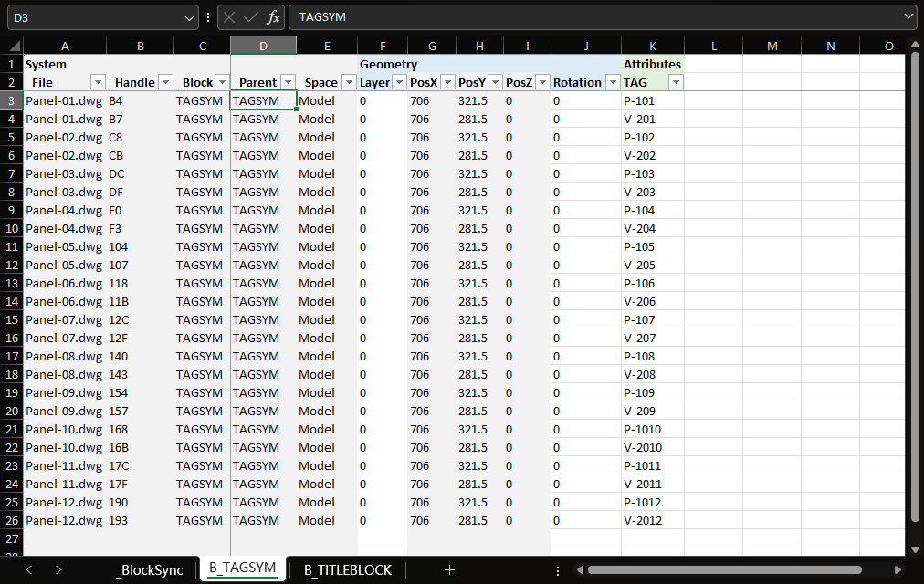Click the vertical scrollbar thumb
924x584 pixels.
[x=915, y=287]
